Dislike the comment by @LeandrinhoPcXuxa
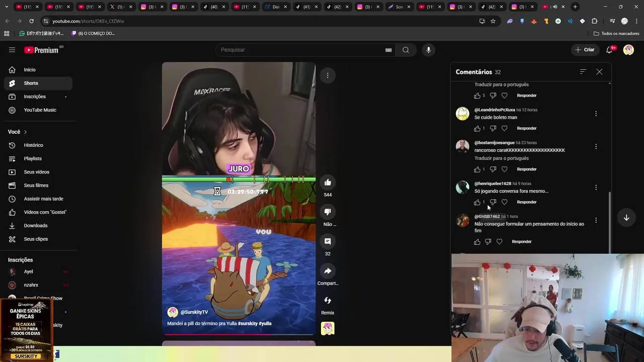 pos(493,128)
